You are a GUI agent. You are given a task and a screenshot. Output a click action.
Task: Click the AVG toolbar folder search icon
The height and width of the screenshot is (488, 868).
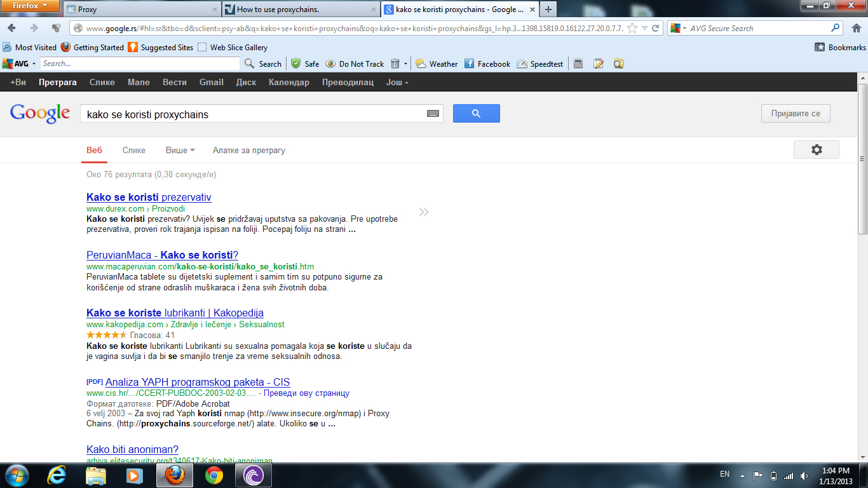(x=618, y=64)
